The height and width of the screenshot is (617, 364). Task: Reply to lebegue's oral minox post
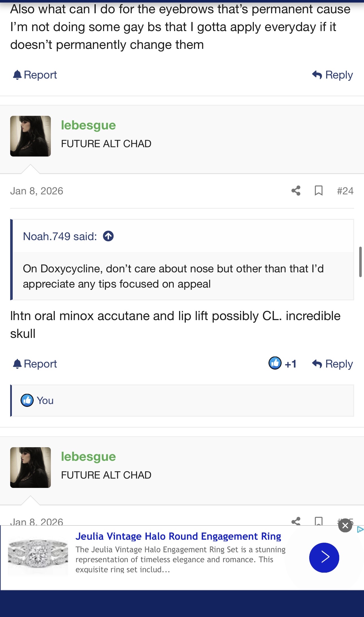click(333, 364)
